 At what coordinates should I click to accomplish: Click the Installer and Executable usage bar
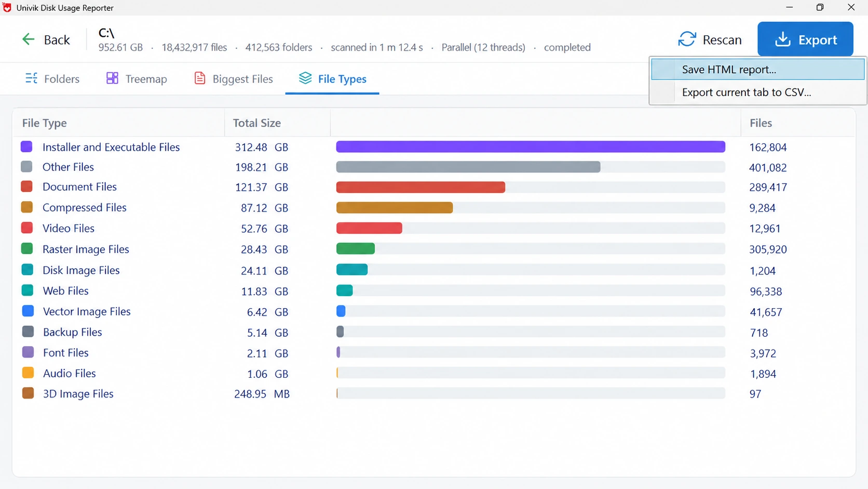(531, 147)
